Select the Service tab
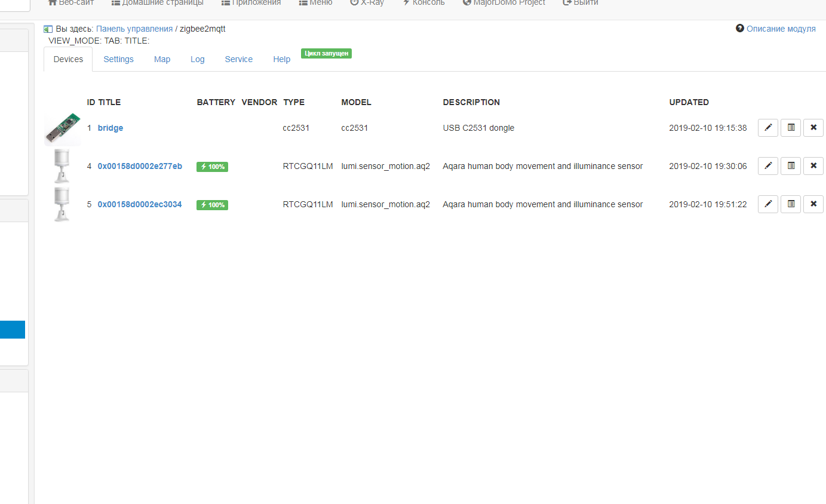This screenshot has width=826, height=504. click(239, 59)
